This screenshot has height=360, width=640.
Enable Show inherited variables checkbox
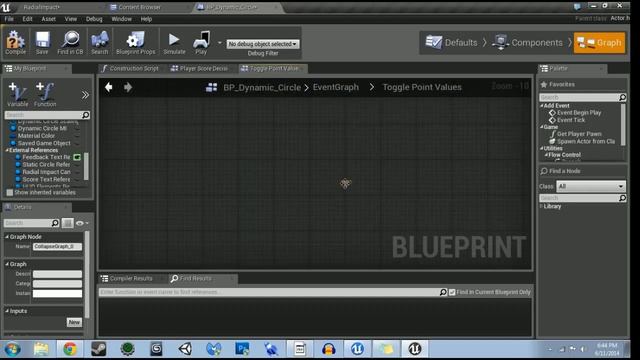coord(10,192)
